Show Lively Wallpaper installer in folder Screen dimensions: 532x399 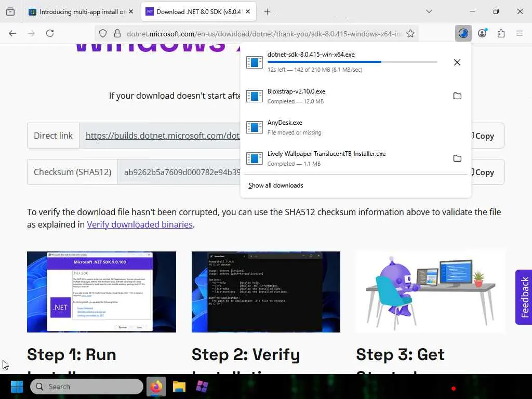point(457,158)
